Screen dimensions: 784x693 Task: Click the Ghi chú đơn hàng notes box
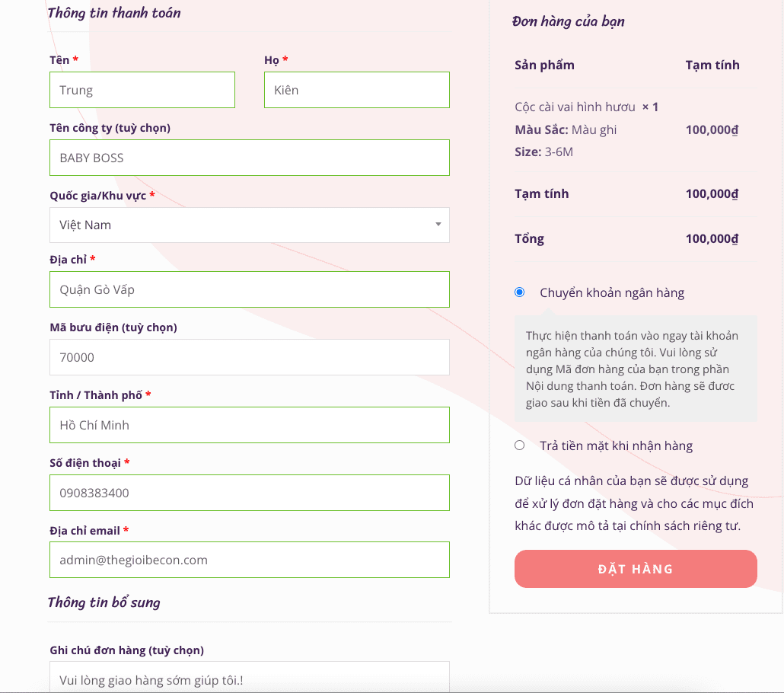coord(250,676)
